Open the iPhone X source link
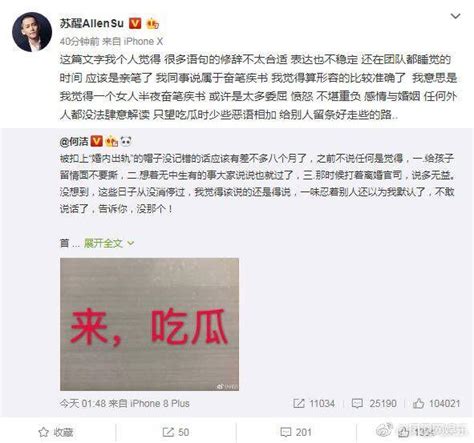Viewport: 474px width, 443px height. [143, 41]
